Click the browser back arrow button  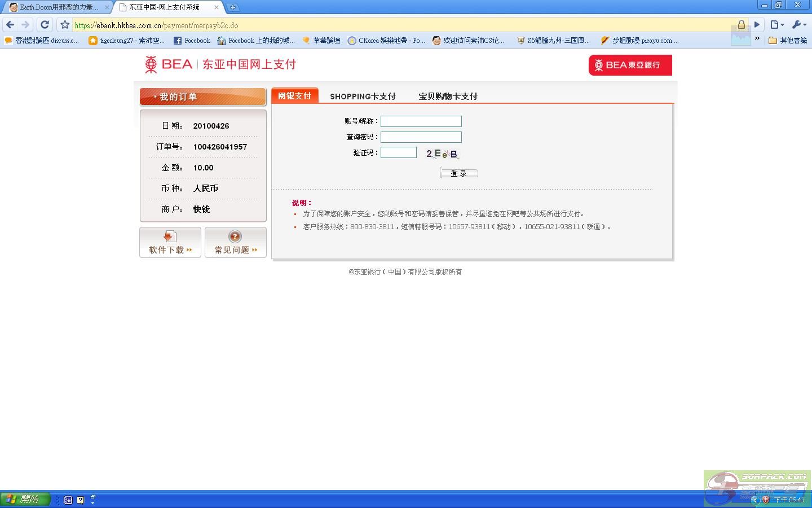10,25
